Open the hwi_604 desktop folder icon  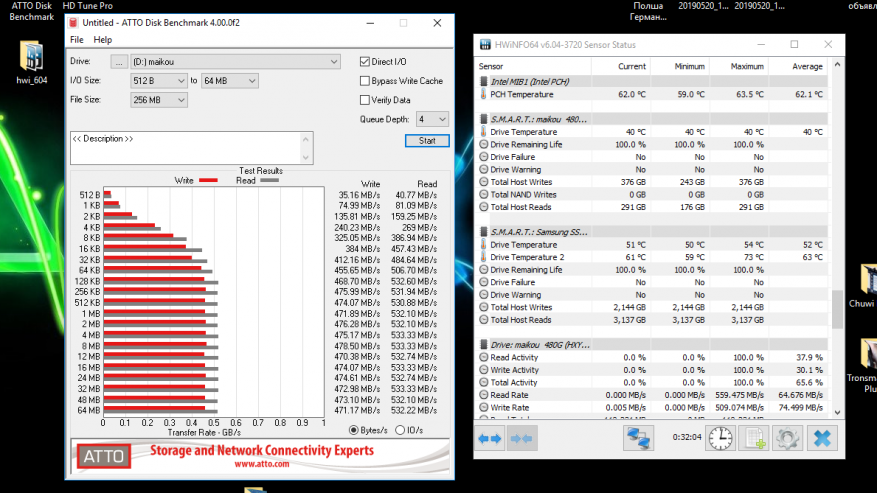click(31, 63)
